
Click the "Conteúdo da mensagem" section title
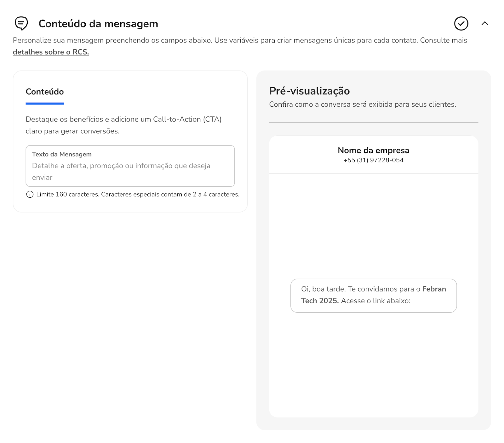[98, 24]
